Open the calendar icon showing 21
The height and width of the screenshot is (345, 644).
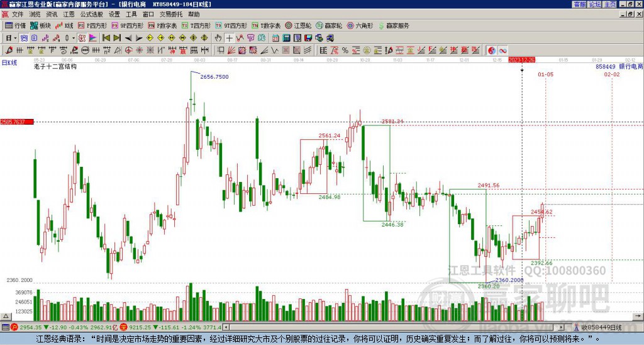tap(275, 38)
